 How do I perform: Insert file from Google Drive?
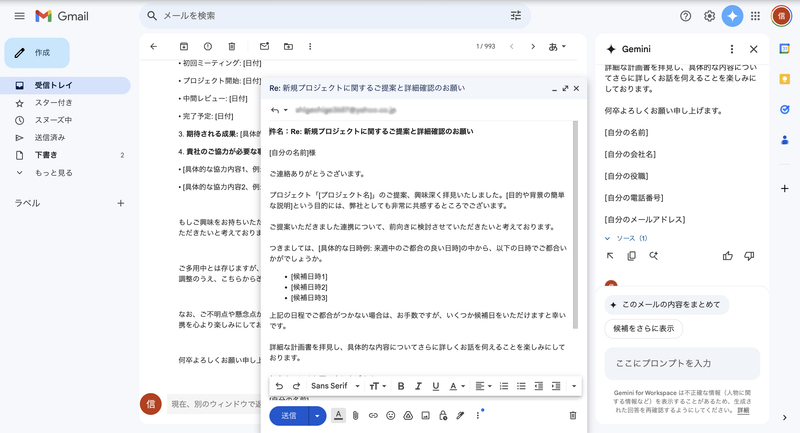point(408,415)
